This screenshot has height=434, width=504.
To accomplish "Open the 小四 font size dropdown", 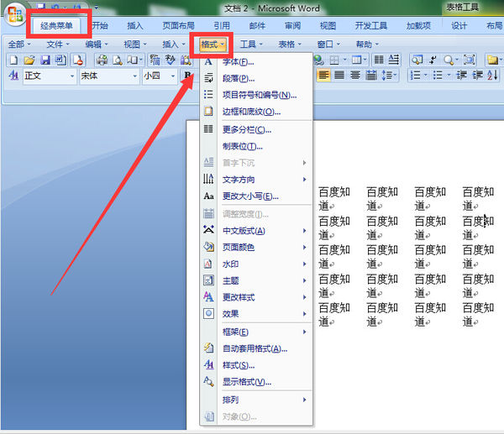I will coord(173,76).
